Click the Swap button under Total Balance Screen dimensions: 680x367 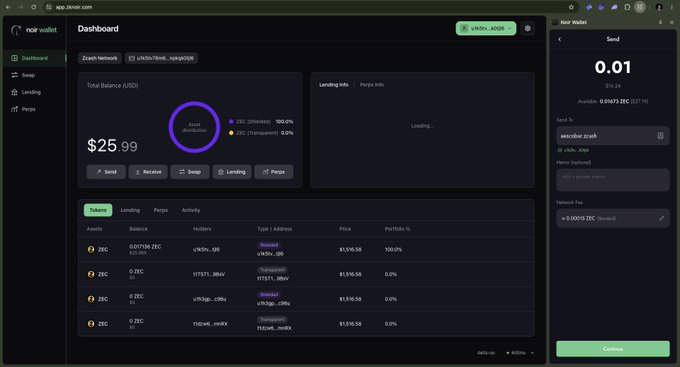pyautogui.click(x=190, y=172)
